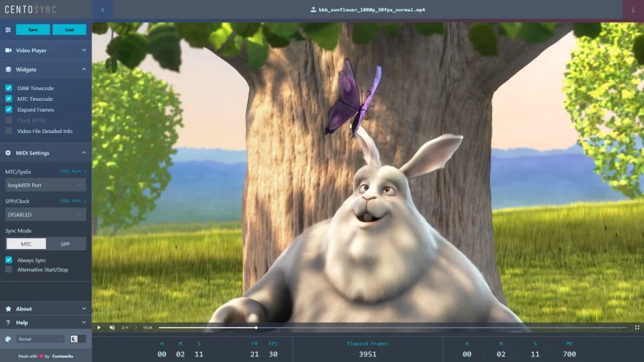Click the video progress bar handle
The width and height of the screenshot is (644, 362).
pos(256,328)
